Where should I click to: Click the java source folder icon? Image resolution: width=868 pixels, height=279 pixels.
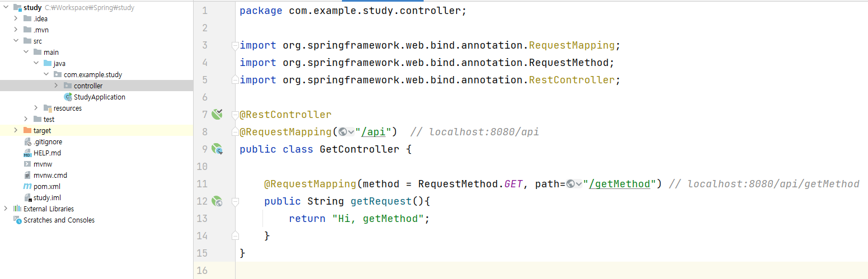[x=48, y=64]
